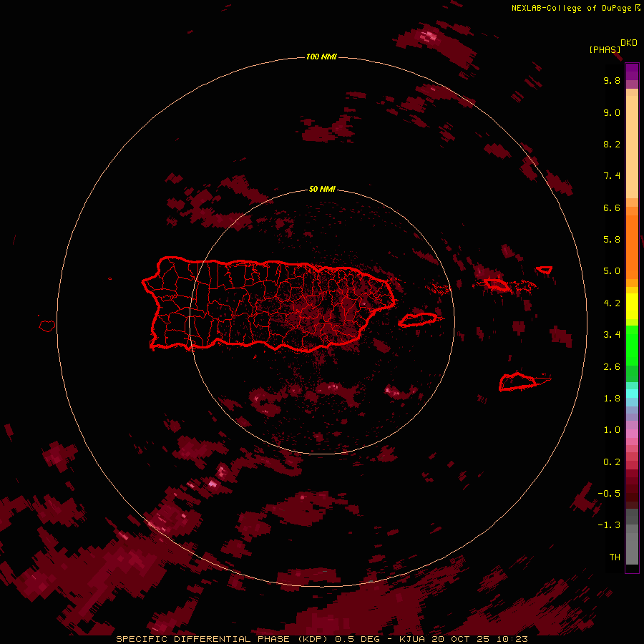Click the 100 NMI range ring label
644x644 pixels.
click(x=321, y=57)
